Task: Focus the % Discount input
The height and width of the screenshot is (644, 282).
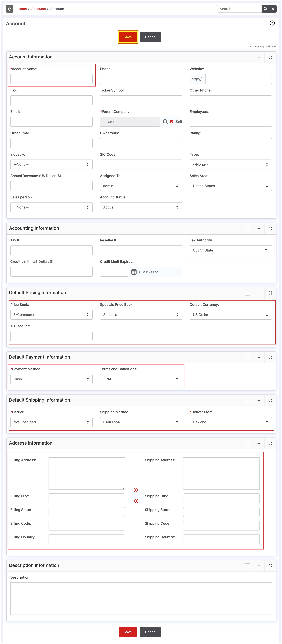Action: (x=51, y=336)
